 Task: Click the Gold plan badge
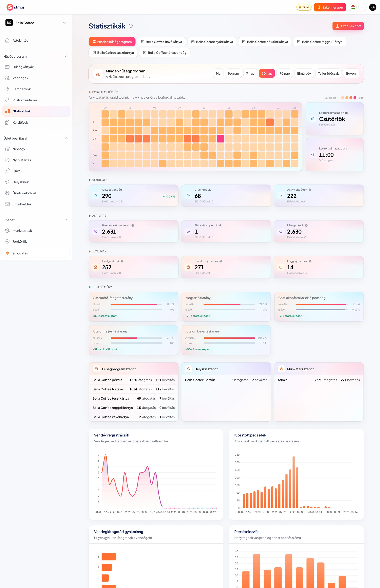pos(304,7)
